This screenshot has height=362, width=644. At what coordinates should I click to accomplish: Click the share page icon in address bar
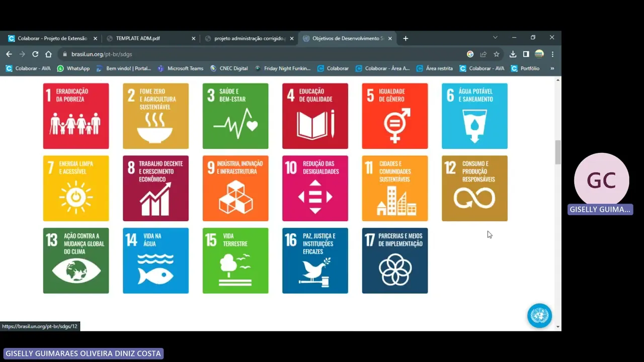484,54
